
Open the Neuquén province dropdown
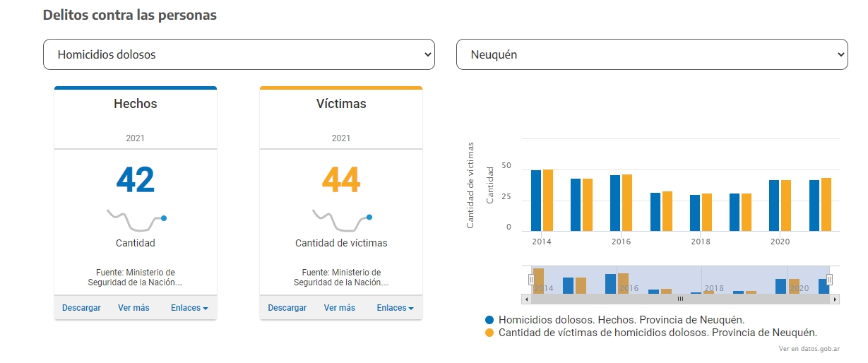click(x=652, y=54)
